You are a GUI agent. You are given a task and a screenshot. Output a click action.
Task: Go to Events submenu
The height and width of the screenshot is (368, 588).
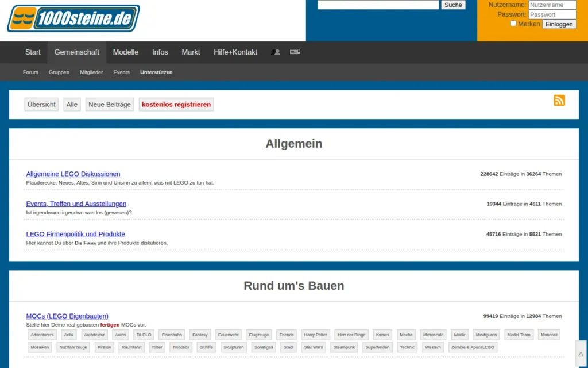coord(122,72)
